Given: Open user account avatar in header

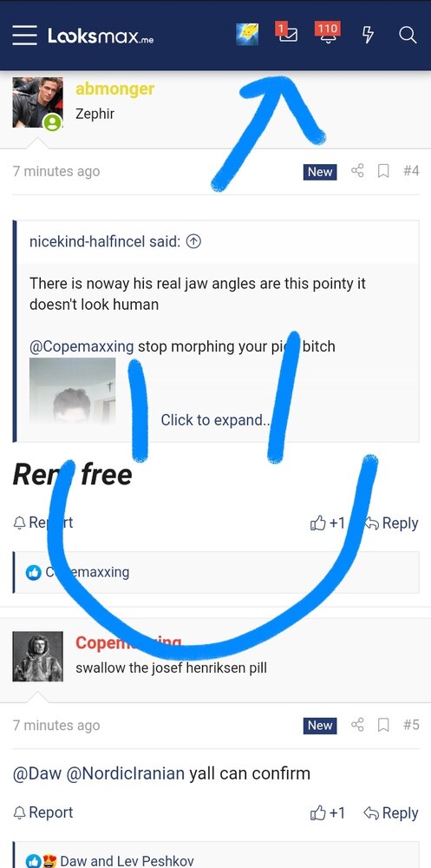Looking at the screenshot, I should click(247, 35).
